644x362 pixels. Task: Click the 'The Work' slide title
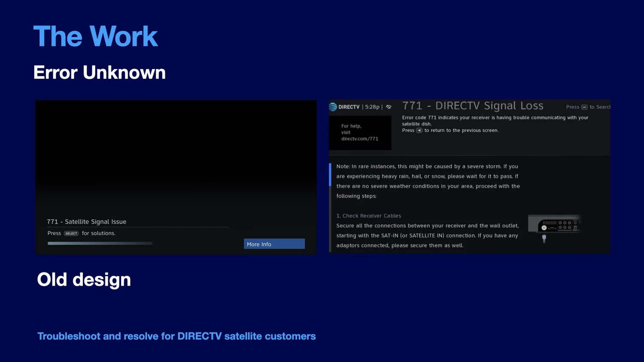pos(95,36)
